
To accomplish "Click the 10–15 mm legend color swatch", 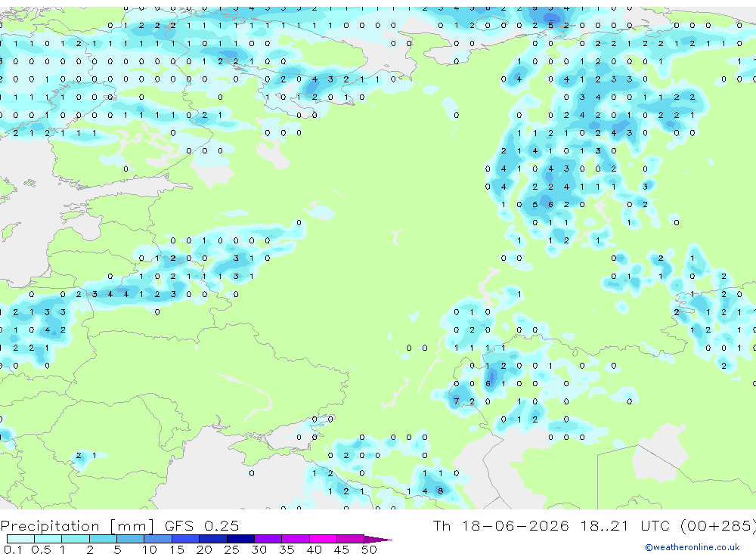I will pyautogui.click(x=158, y=539).
